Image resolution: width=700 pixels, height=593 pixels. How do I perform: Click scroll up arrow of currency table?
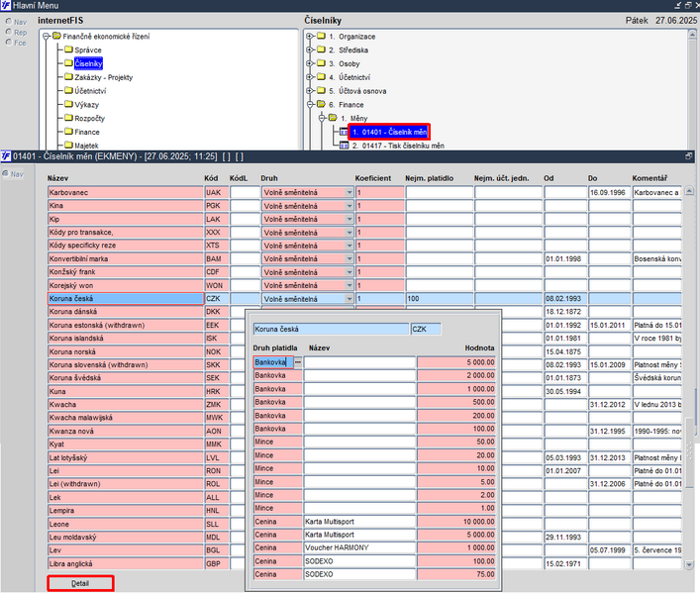689,191
